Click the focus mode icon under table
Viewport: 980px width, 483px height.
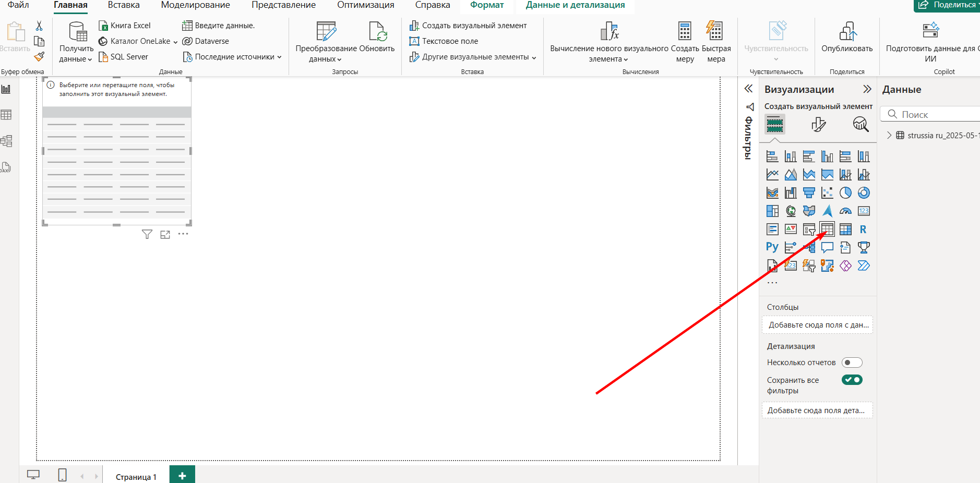coord(165,235)
